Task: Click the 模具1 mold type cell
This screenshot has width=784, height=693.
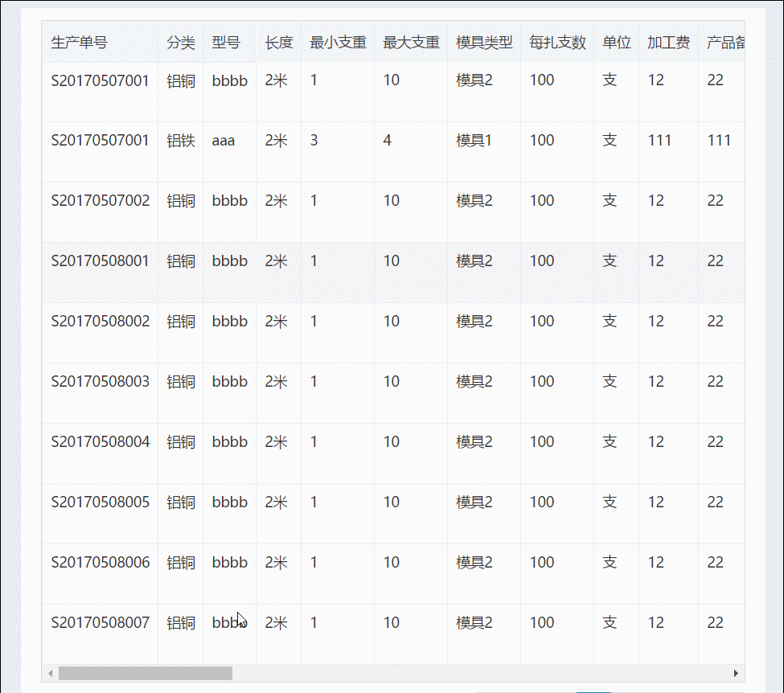Action: pos(474,141)
